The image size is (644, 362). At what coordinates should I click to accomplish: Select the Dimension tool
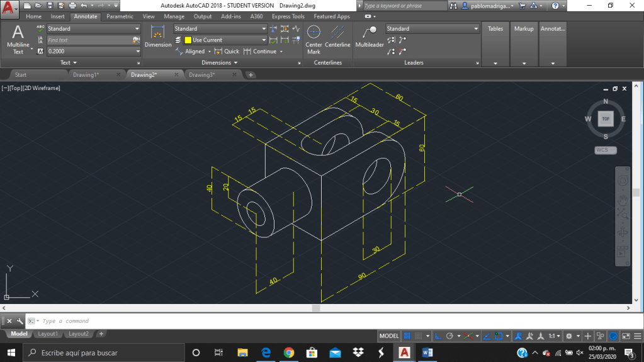coord(158,37)
